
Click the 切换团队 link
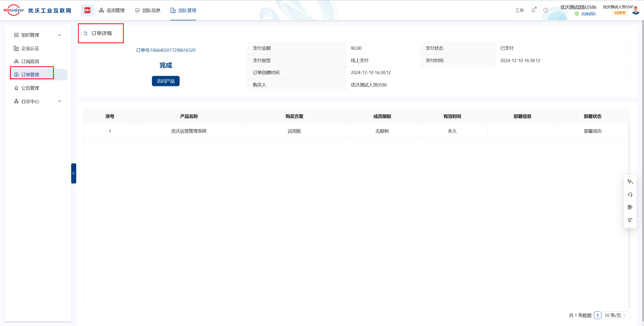[x=588, y=14]
